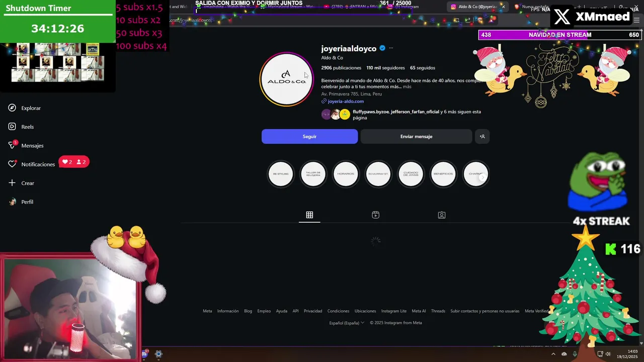Show hidden tray icons chevron
This screenshot has width=644, height=362.
point(553,354)
